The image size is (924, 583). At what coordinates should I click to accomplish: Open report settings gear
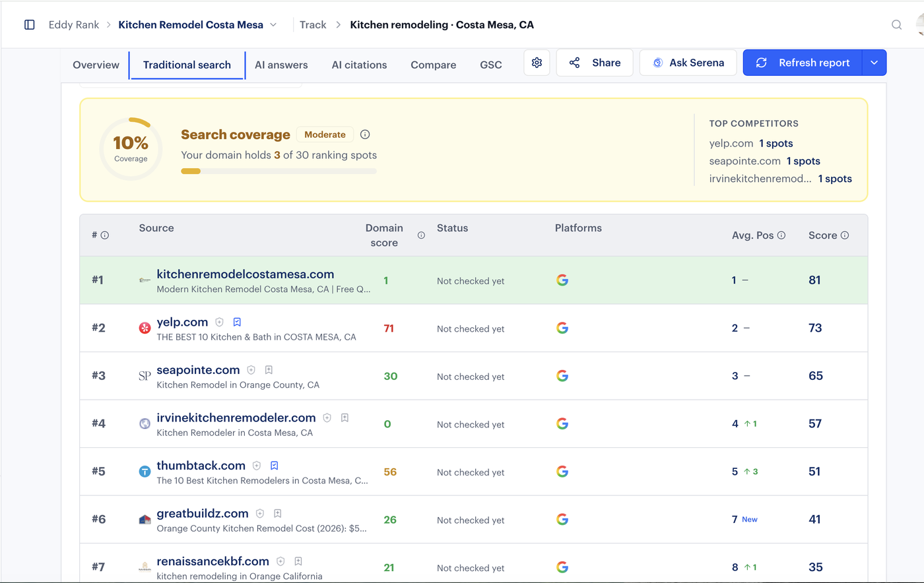coord(537,63)
